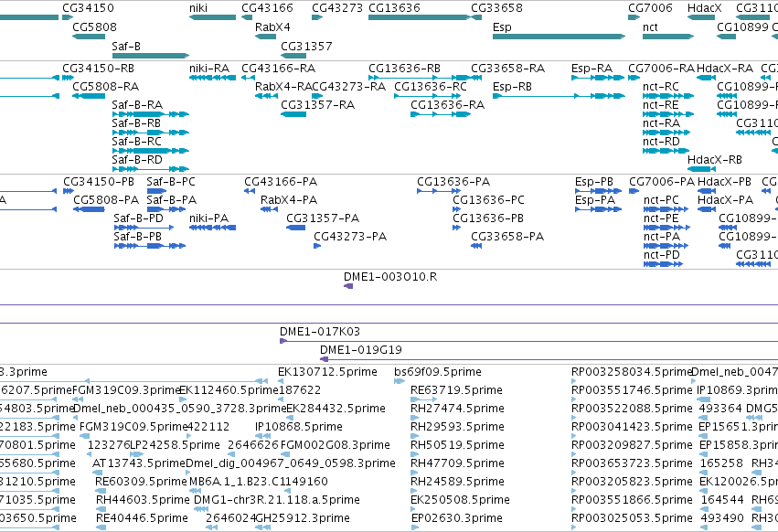Select protein CG33658-PA label
The image size is (778, 532).
pos(507,237)
